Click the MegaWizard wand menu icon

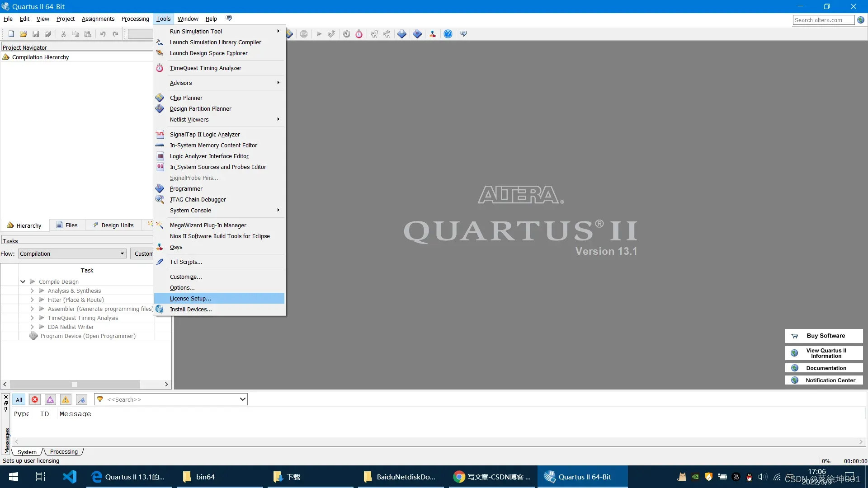click(x=160, y=225)
